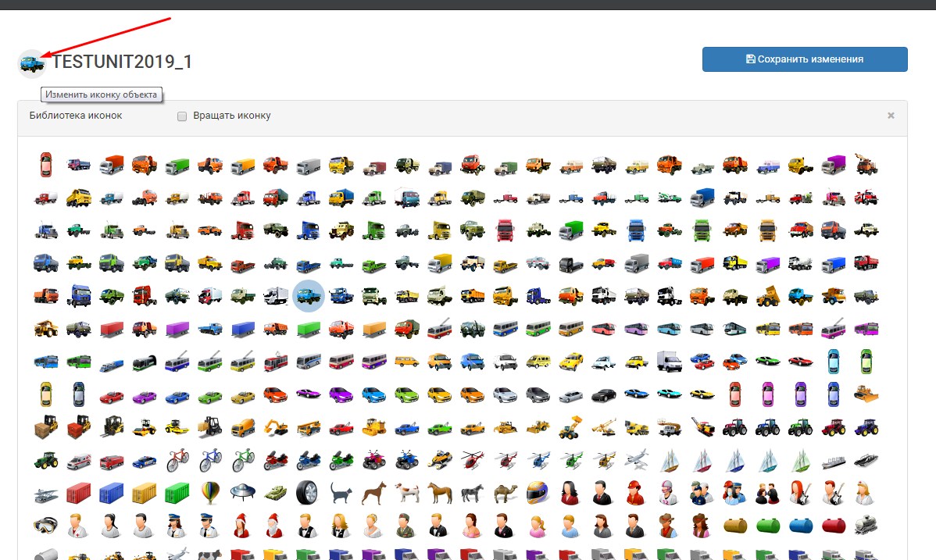Choose the UFO flying saucer icon
The image size is (936, 560).
(x=243, y=492)
